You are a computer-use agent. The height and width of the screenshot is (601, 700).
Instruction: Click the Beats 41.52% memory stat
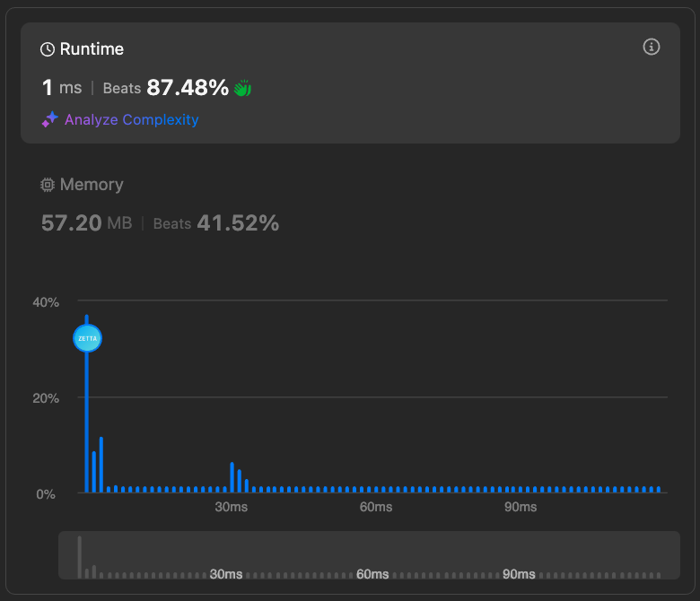215,223
